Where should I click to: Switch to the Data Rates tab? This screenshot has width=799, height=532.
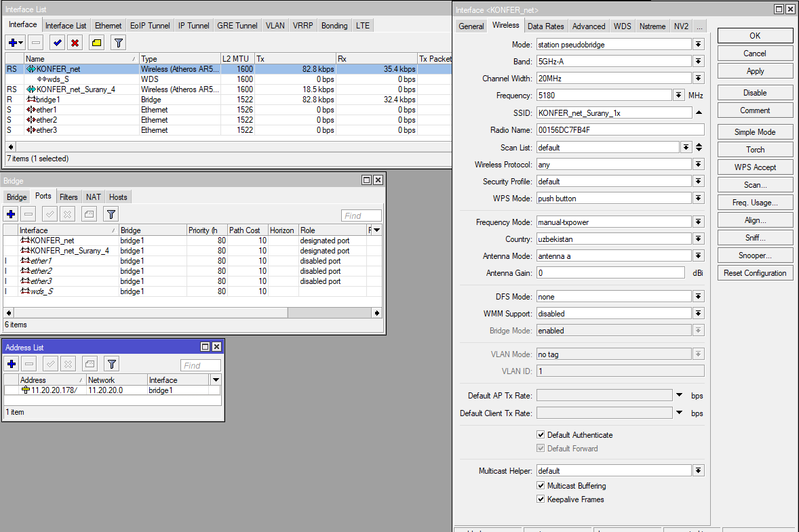(545, 26)
